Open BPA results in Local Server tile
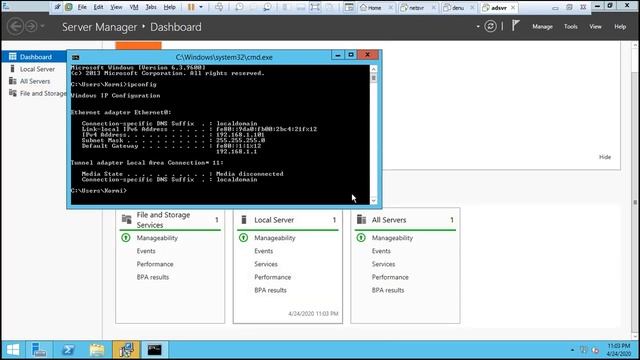 click(x=270, y=290)
